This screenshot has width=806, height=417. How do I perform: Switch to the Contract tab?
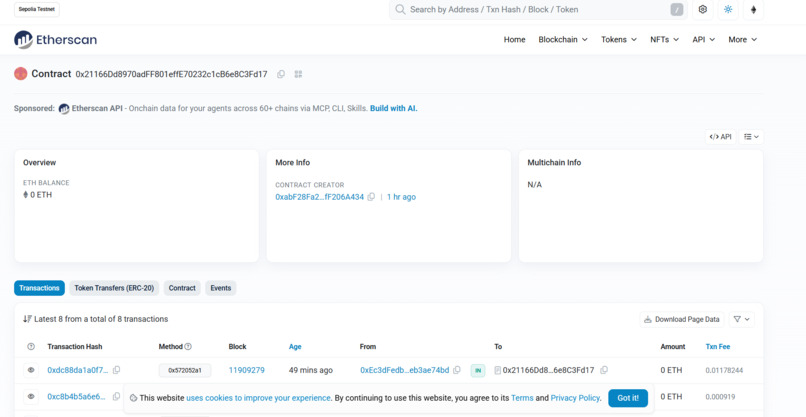(182, 288)
